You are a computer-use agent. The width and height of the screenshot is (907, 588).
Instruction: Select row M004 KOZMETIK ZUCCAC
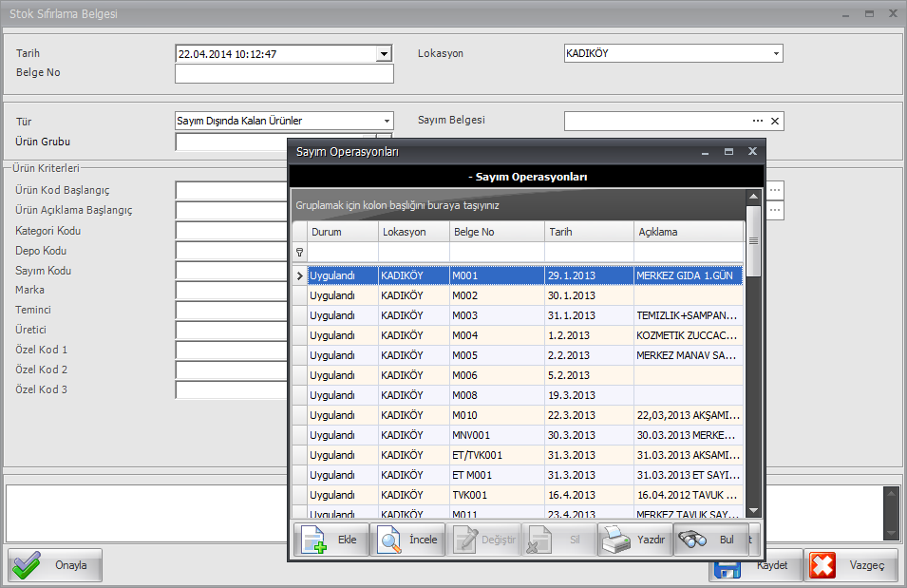click(525, 335)
